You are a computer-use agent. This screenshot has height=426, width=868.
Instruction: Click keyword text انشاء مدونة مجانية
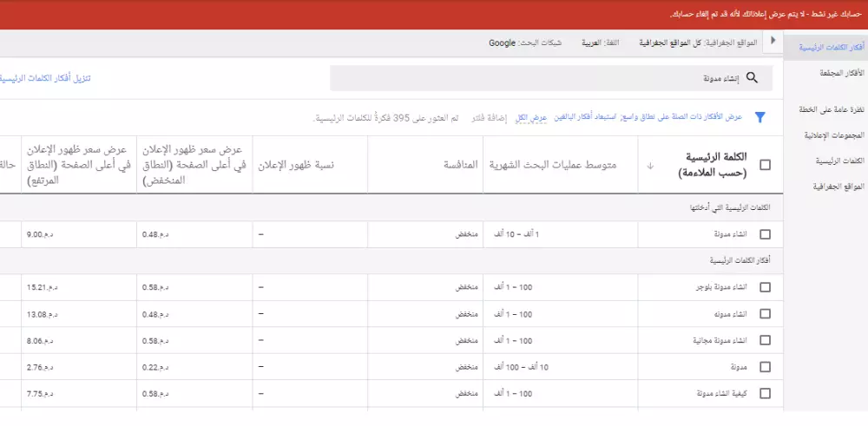click(720, 340)
